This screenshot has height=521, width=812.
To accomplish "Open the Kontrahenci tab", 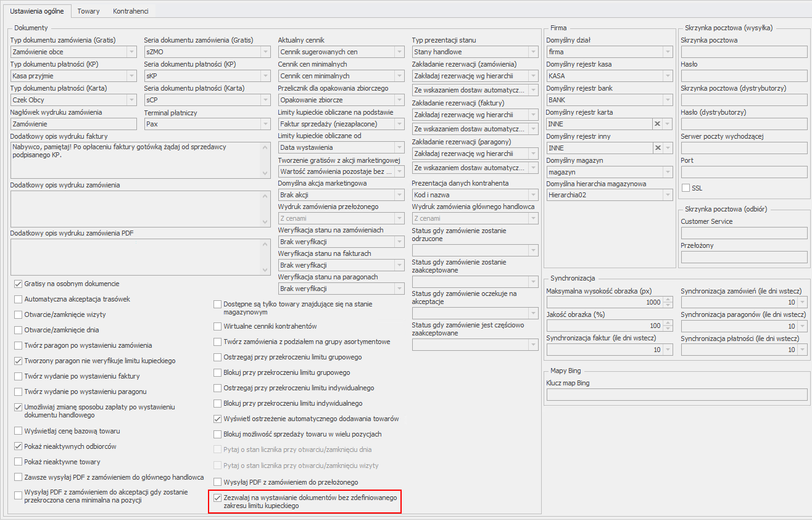I will [x=131, y=11].
